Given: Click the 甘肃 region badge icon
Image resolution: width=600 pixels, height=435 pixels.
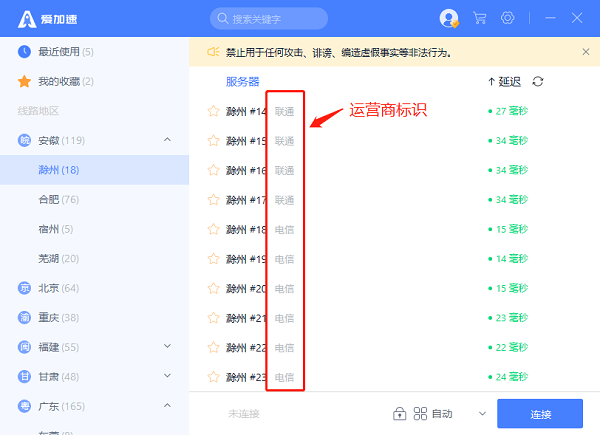Looking at the screenshot, I should pyautogui.click(x=24, y=376).
